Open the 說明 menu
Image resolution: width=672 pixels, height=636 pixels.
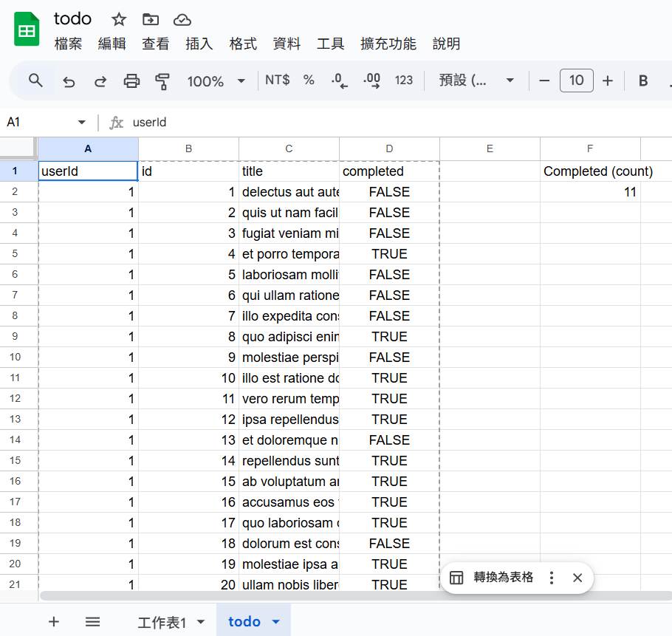pyautogui.click(x=446, y=44)
